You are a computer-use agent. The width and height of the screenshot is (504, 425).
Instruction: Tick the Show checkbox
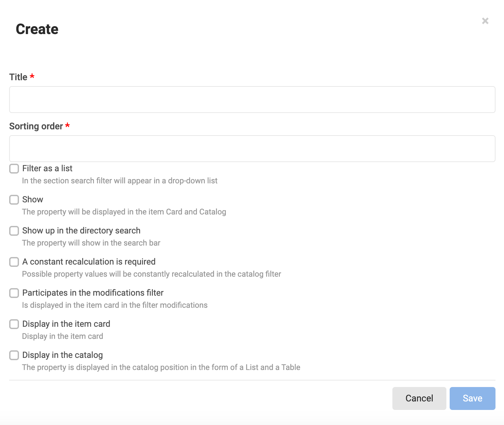coord(14,200)
